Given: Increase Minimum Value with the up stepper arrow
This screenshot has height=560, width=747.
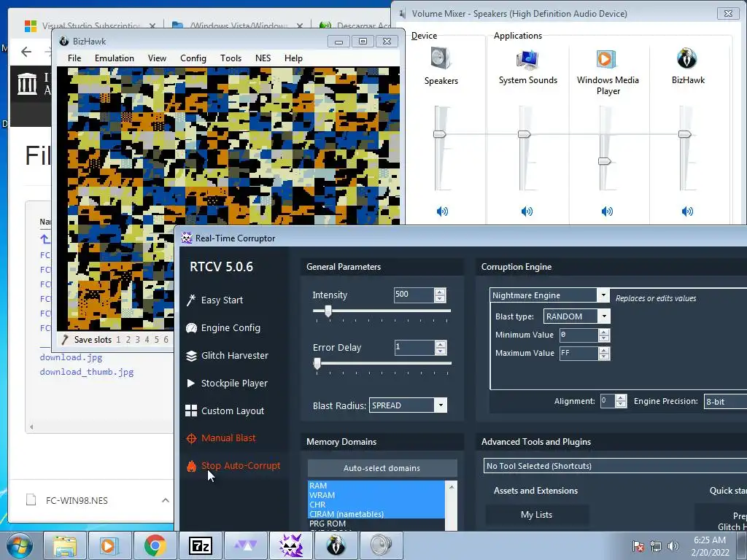Looking at the screenshot, I should tap(604, 332).
